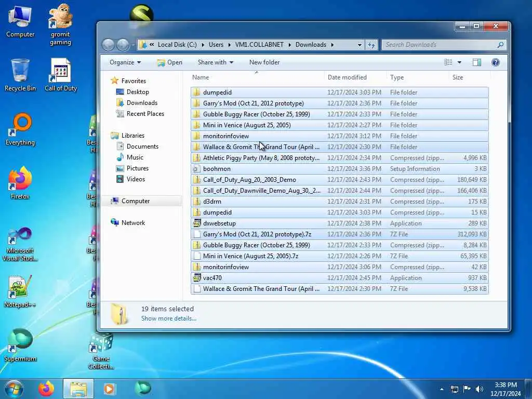Click the Explorer Forward navigation button
The width and height of the screenshot is (532, 399).
123,45
